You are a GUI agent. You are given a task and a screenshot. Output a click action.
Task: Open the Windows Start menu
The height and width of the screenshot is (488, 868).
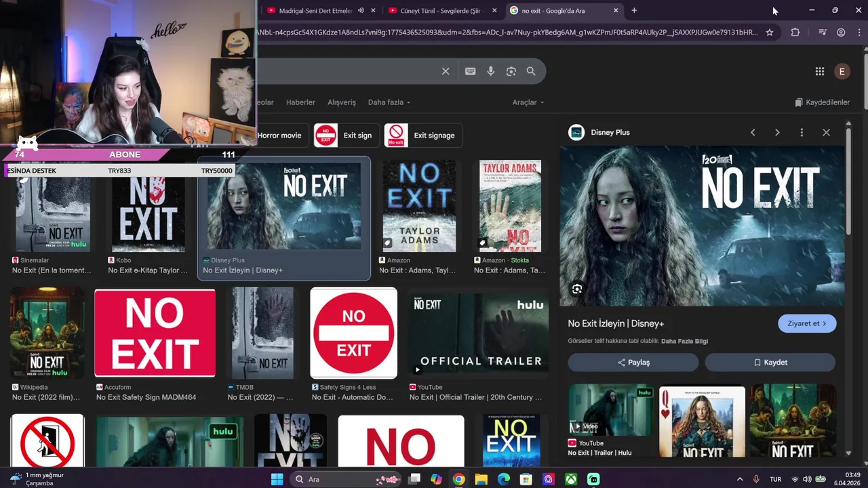[x=277, y=479]
